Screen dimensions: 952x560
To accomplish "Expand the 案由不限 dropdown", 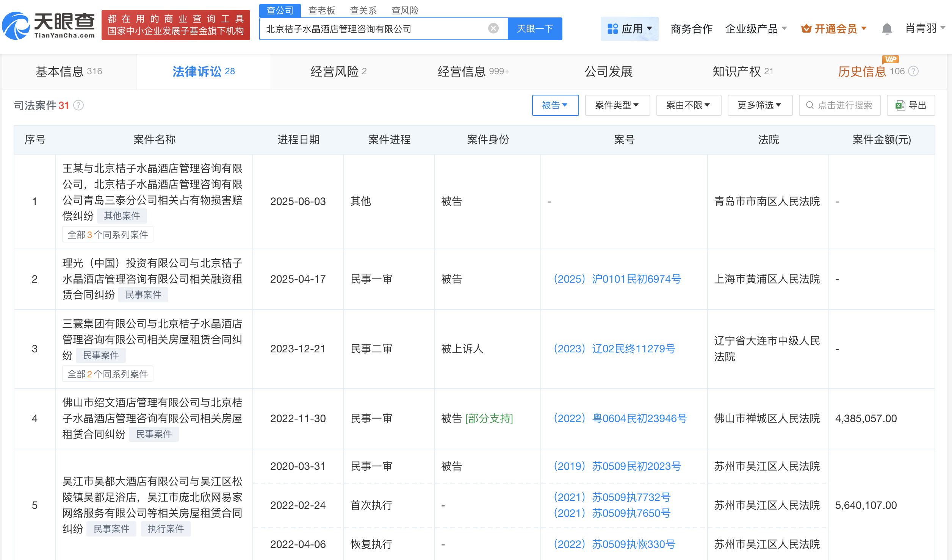I will 688,105.
